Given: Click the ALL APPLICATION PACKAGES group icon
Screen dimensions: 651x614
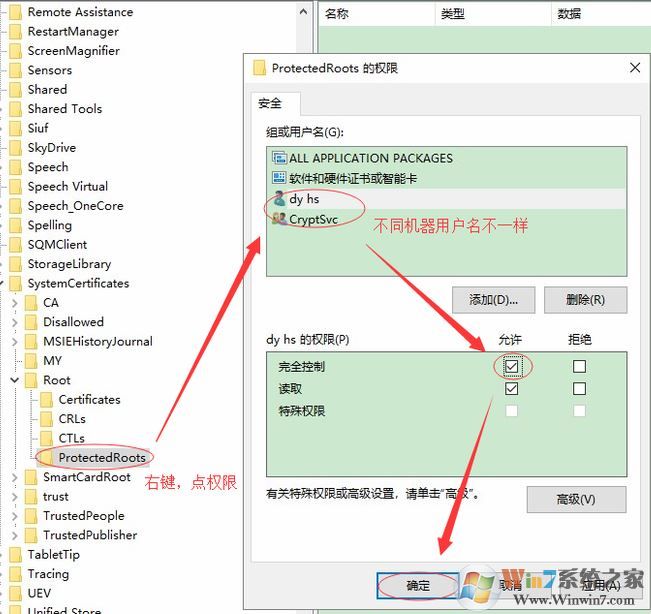Looking at the screenshot, I should [279, 158].
